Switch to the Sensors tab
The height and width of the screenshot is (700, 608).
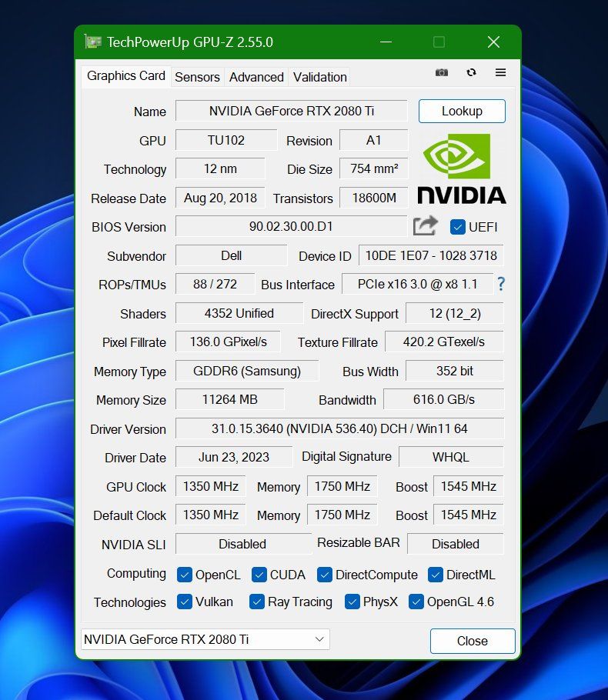pyautogui.click(x=197, y=77)
